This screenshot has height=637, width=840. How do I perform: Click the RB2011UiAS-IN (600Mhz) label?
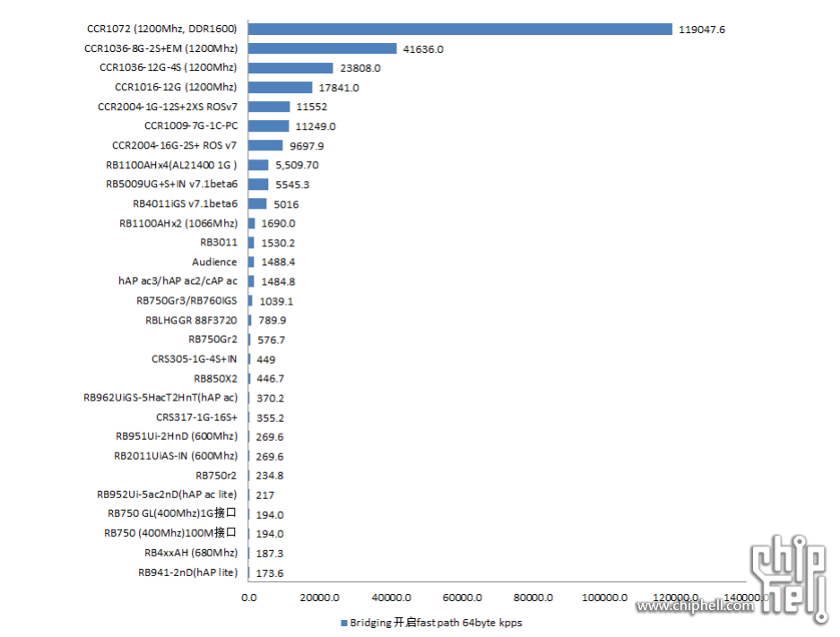coord(176,456)
